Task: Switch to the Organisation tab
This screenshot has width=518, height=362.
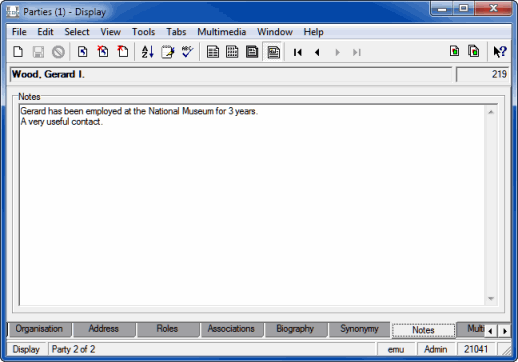Action: [39, 329]
